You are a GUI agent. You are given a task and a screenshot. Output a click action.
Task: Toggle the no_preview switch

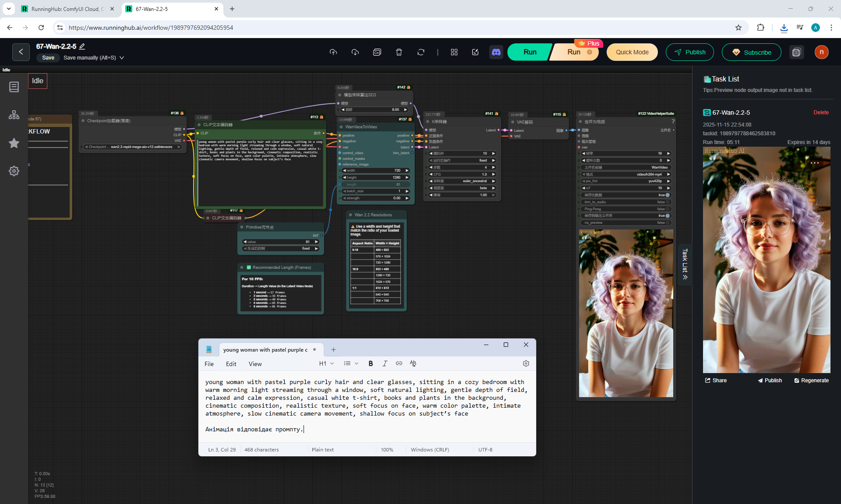pyautogui.click(x=667, y=222)
